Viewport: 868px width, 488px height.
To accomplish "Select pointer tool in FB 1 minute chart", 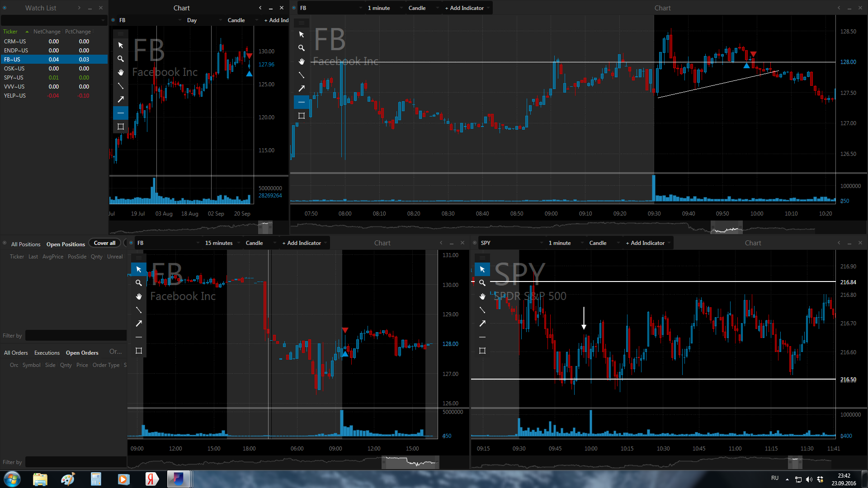I will (x=302, y=34).
